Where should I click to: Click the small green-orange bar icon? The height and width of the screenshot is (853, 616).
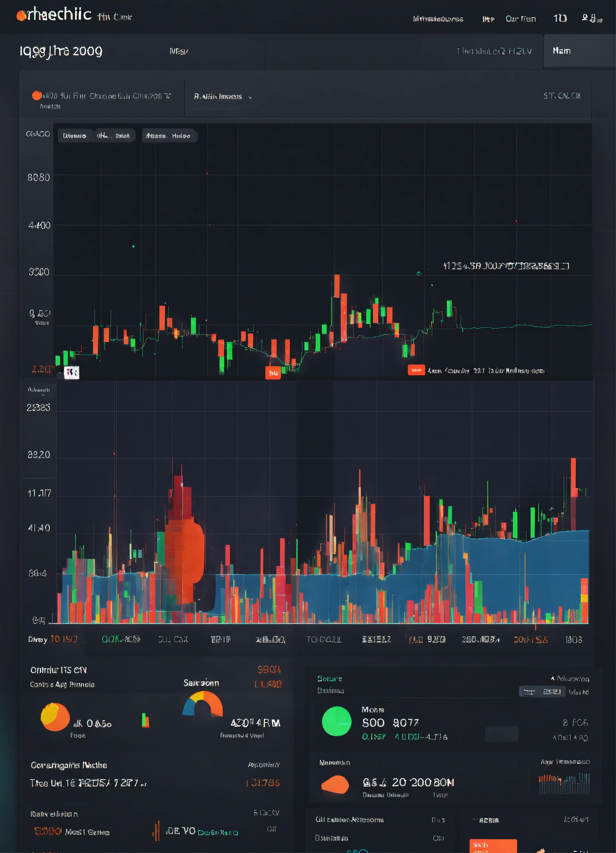click(145, 720)
